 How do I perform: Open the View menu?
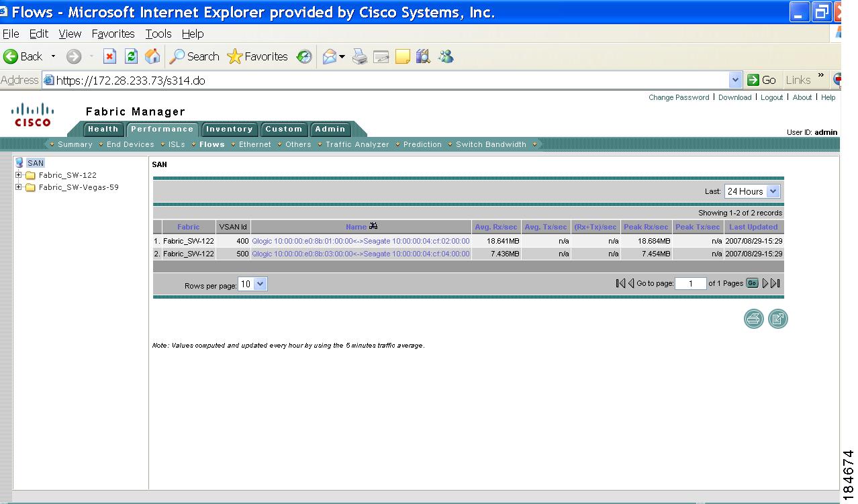tap(70, 34)
